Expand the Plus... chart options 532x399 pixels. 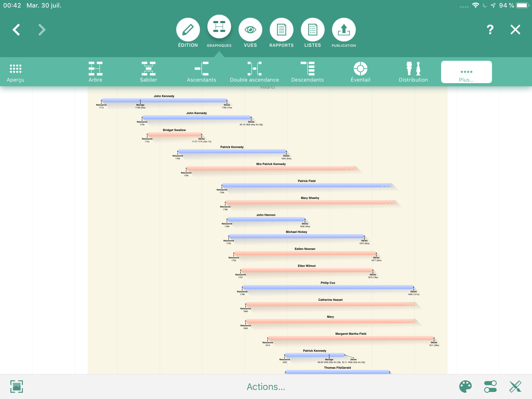pyautogui.click(x=466, y=72)
